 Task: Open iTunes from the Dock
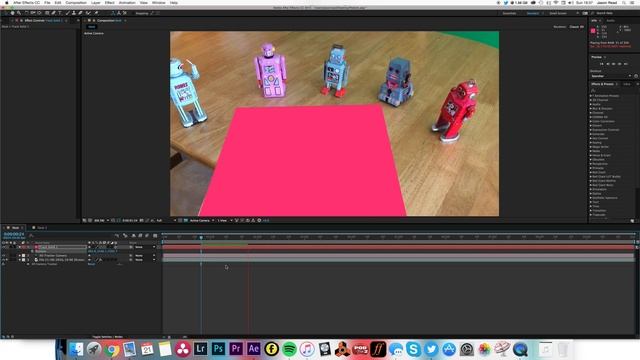[x=307, y=349]
